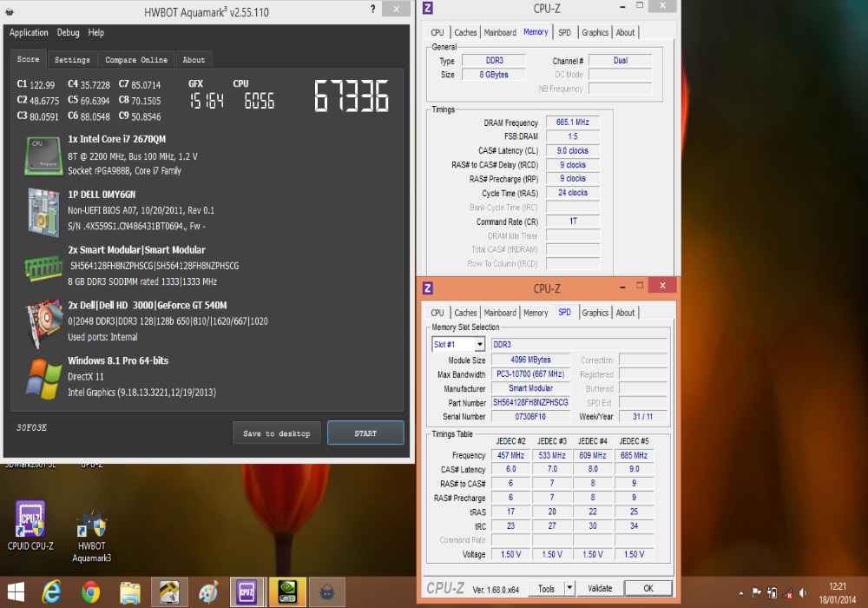Open Action Center flag icon in tray

click(x=756, y=593)
